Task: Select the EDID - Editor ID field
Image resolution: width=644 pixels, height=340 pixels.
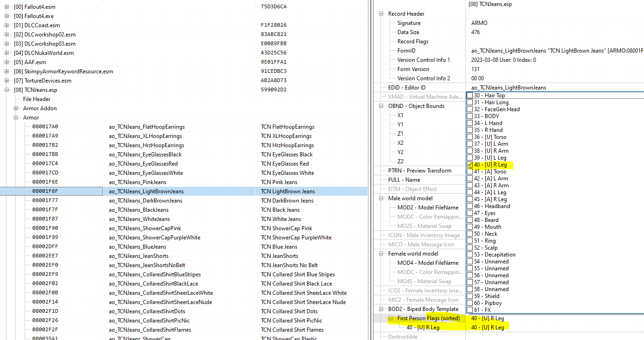Action: [407, 88]
